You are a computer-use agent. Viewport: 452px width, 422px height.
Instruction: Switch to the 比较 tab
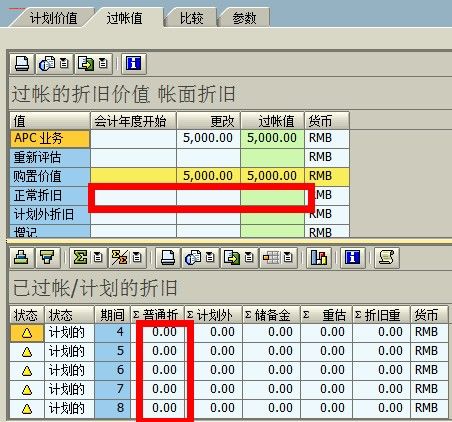[x=192, y=18]
